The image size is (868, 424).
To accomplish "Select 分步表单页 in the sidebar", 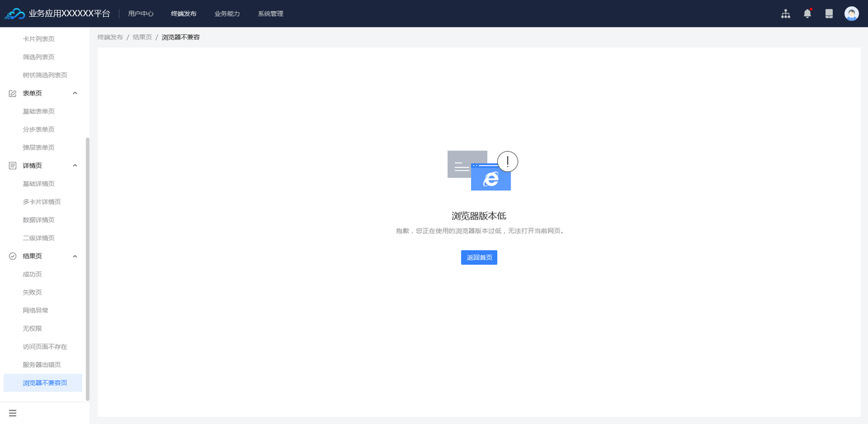I will tap(38, 129).
